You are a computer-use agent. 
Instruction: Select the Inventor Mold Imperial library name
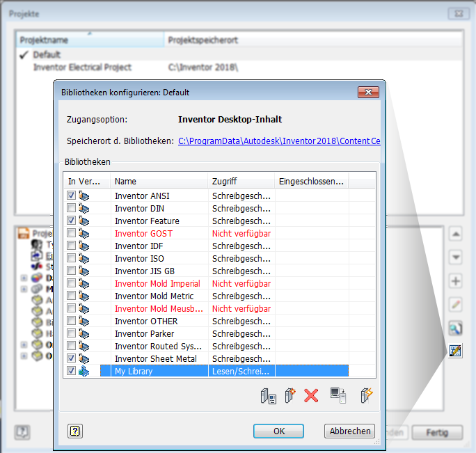pos(157,284)
